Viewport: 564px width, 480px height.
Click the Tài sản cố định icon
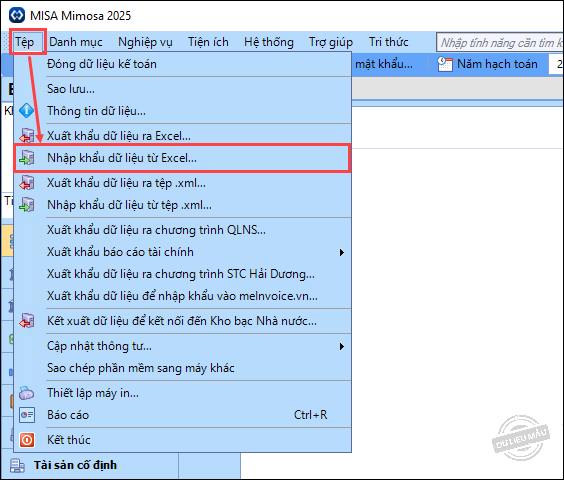(17, 465)
